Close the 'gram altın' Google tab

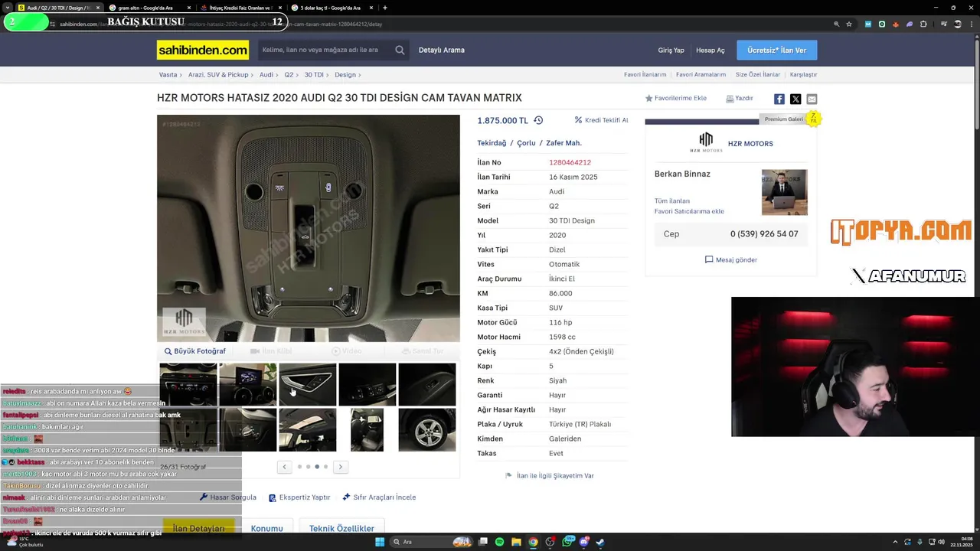click(189, 8)
